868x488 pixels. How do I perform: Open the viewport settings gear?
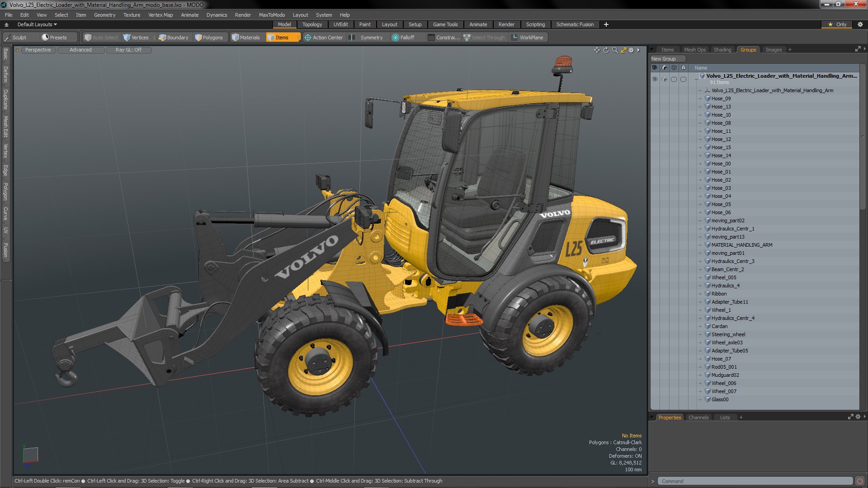[x=631, y=50]
